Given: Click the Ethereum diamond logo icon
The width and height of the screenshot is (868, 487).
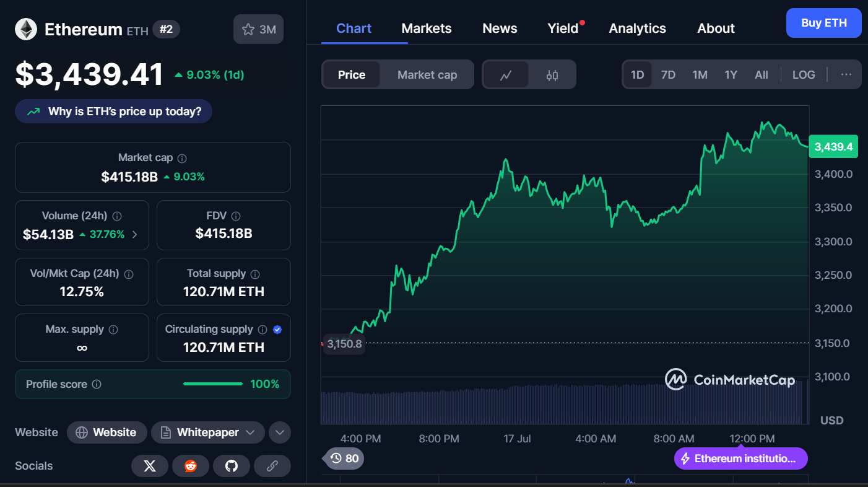Looking at the screenshot, I should pyautogui.click(x=26, y=29).
